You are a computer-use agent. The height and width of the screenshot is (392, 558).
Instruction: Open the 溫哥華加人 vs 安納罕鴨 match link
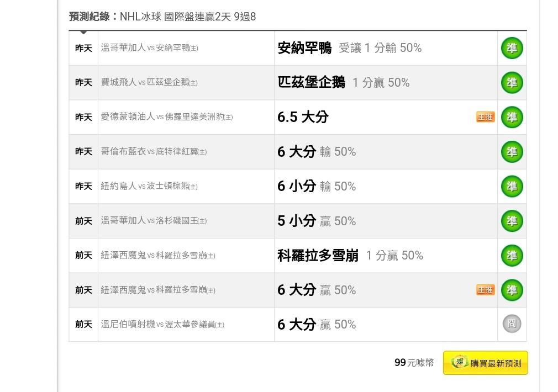[150, 47]
